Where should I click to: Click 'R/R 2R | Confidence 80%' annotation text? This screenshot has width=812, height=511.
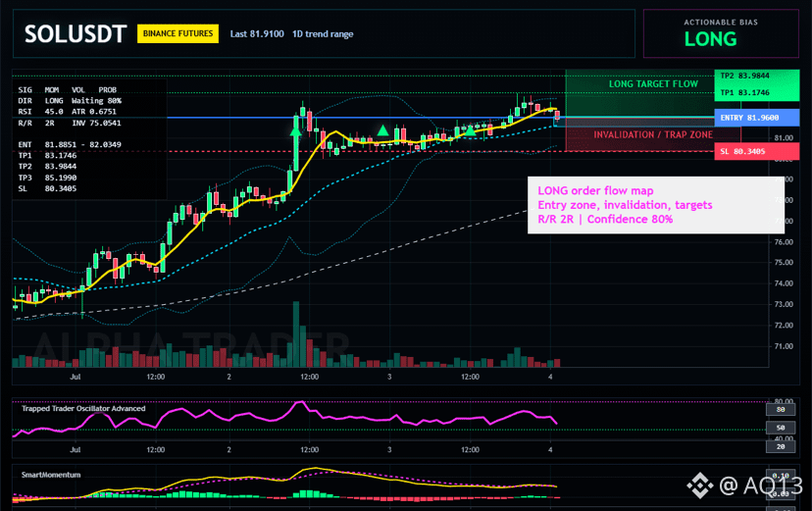click(x=605, y=219)
